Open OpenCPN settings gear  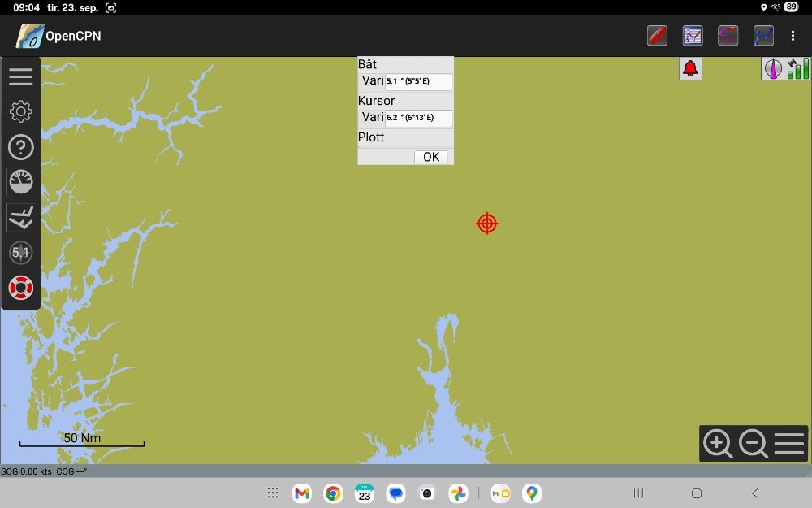[20, 112]
